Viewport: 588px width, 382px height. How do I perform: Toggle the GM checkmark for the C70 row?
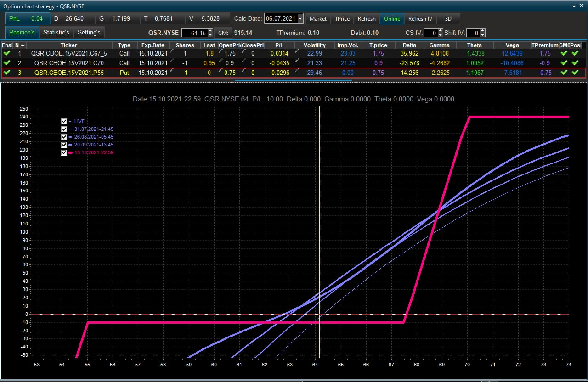[564, 63]
